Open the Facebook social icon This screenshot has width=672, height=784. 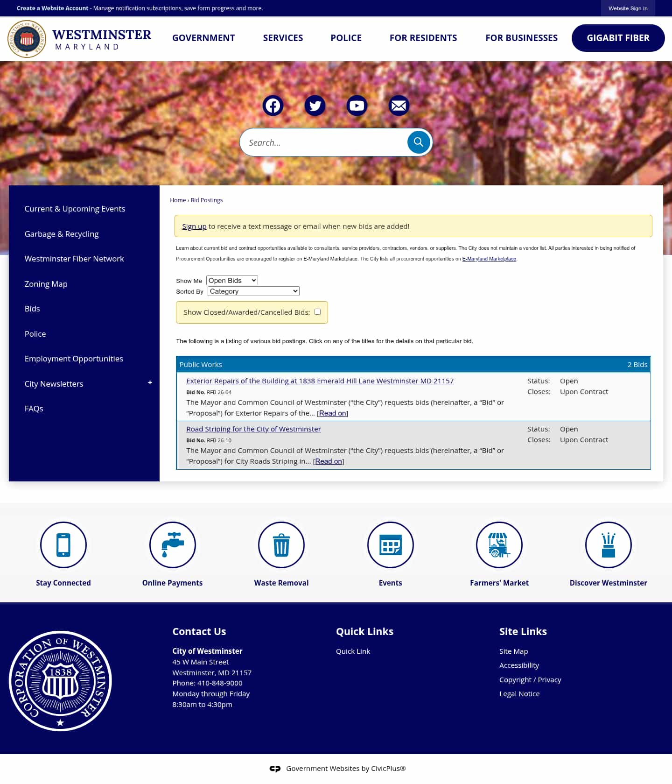pos(273,106)
